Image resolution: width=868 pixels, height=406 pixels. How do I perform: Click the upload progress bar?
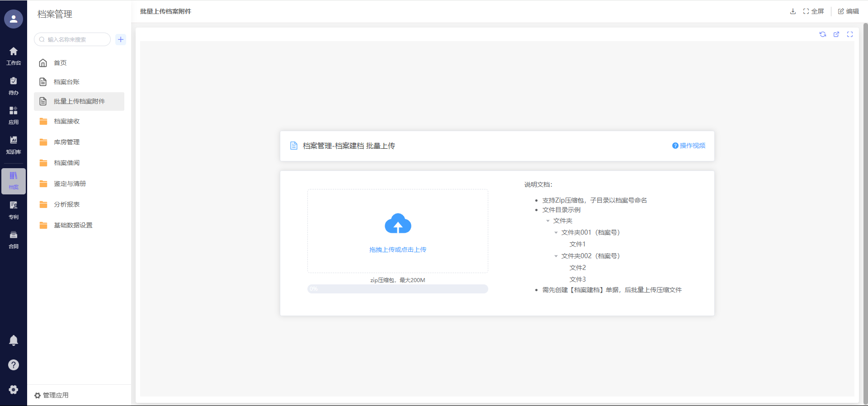pyautogui.click(x=398, y=289)
